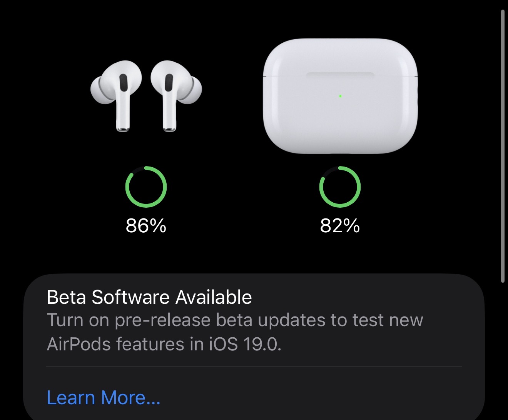The height and width of the screenshot is (420, 508).
Task: Tap the black vent on the right AirPod
Action: tap(169, 83)
